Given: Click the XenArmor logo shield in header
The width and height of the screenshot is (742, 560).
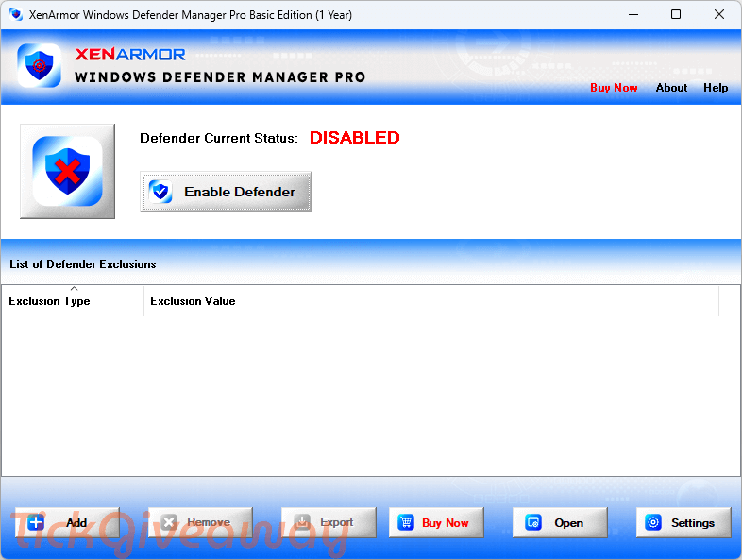Looking at the screenshot, I should coord(40,66).
